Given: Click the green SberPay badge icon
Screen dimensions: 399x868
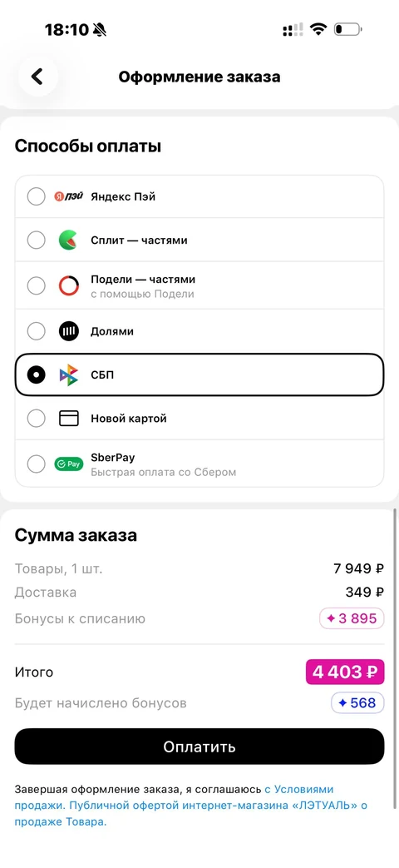Looking at the screenshot, I should click(68, 464).
